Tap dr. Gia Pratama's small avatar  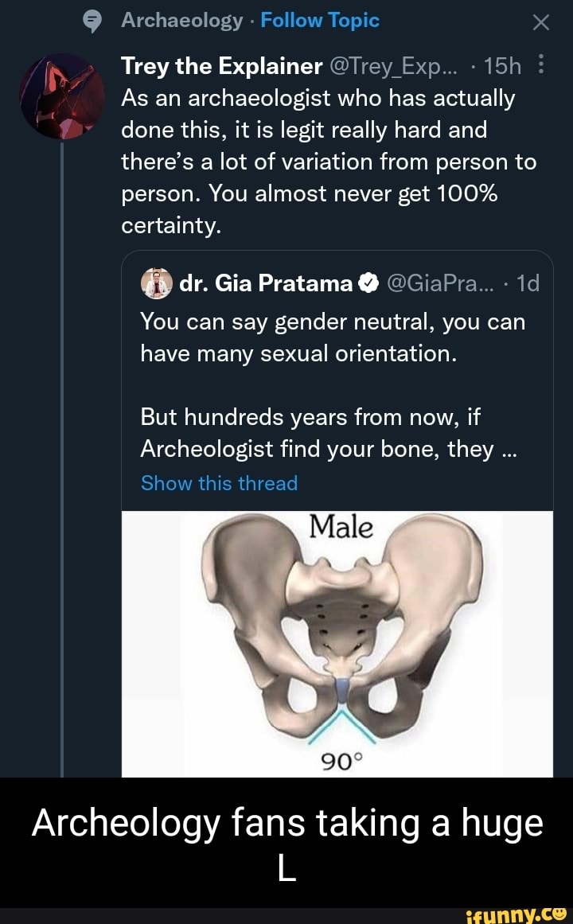click(x=157, y=283)
